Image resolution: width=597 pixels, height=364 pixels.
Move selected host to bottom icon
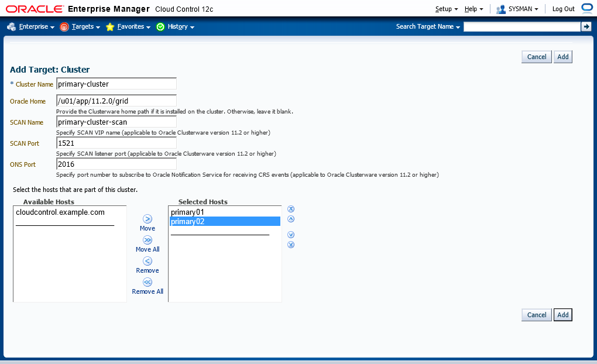(x=291, y=245)
